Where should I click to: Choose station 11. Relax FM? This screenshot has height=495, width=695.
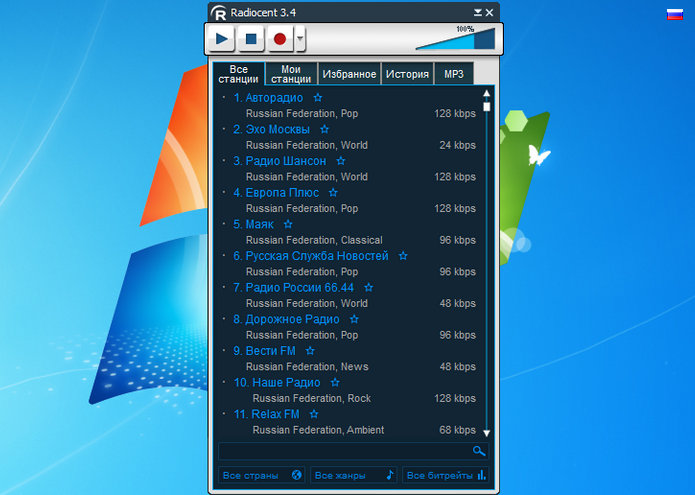[266, 414]
